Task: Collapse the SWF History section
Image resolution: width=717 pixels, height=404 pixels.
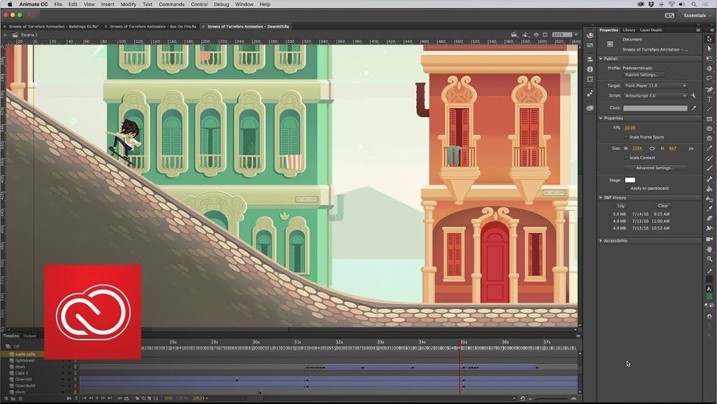Action: click(x=601, y=197)
